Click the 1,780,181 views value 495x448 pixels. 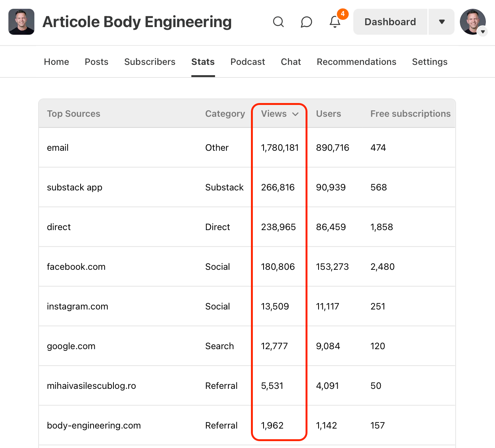point(280,148)
